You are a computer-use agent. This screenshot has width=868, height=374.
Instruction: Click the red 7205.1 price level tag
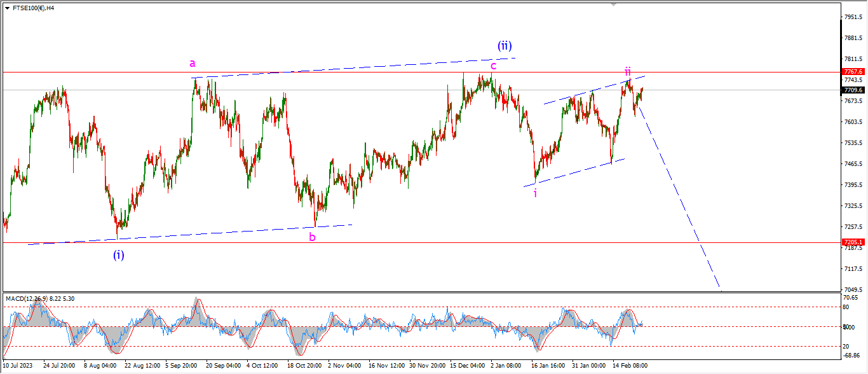pyautogui.click(x=853, y=242)
